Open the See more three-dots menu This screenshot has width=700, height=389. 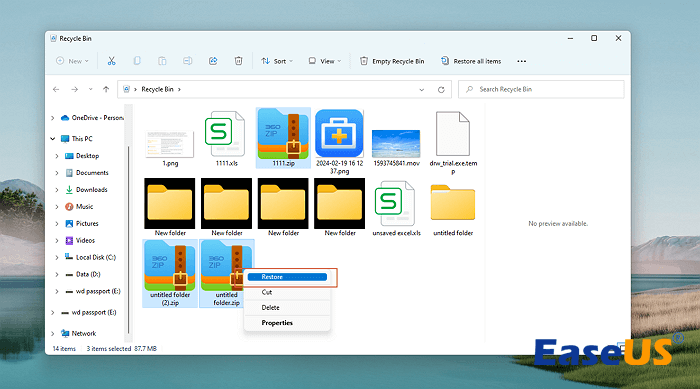pyautogui.click(x=521, y=61)
